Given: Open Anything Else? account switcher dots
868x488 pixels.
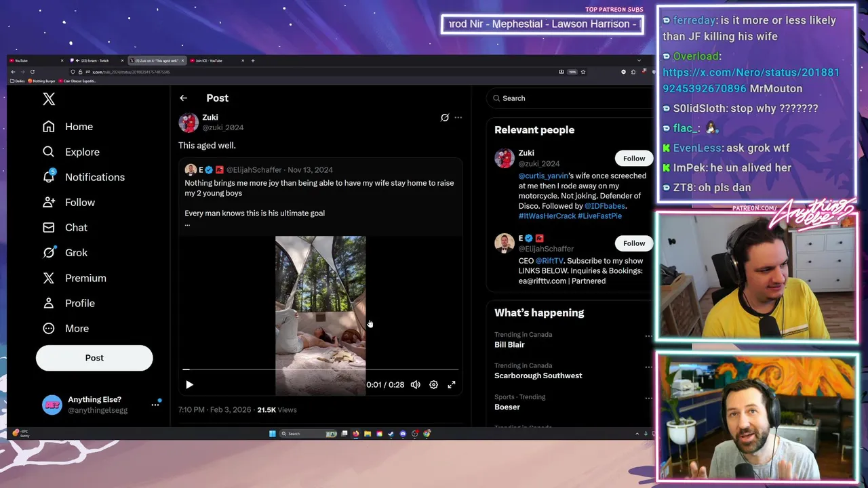Looking at the screenshot, I should pyautogui.click(x=155, y=405).
